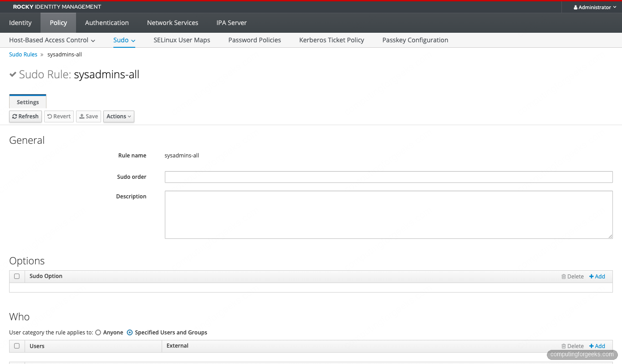Click Add in the Options table
622x364 pixels.
pos(597,277)
